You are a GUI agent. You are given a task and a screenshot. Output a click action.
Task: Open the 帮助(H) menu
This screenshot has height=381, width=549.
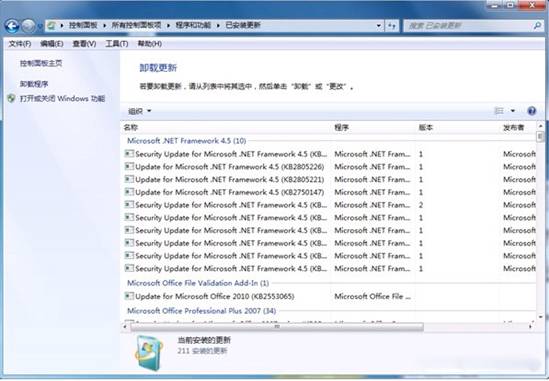[x=150, y=44]
